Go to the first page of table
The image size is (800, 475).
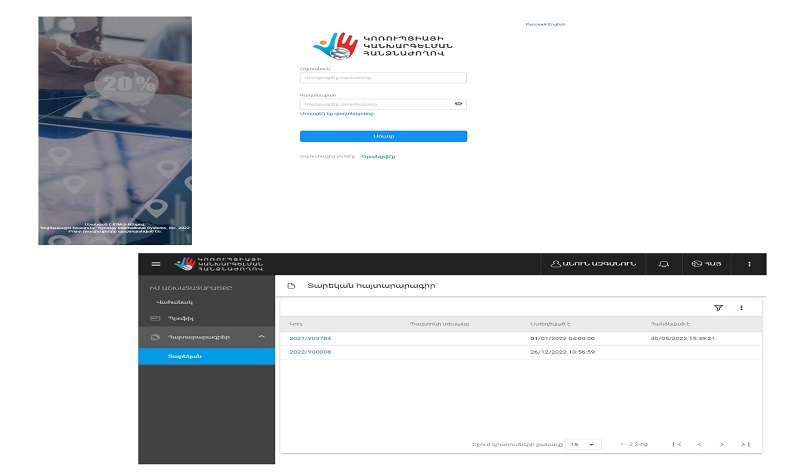click(677, 444)
